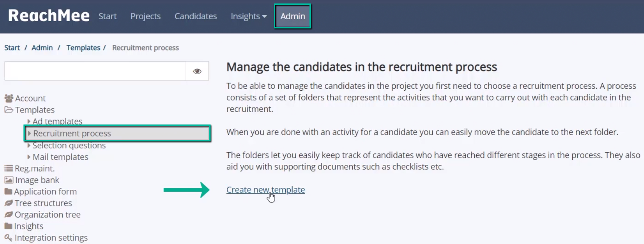Open the Admin tab in navigation bar
Viewport: 644px width, 244px height.
pos(293,16)
